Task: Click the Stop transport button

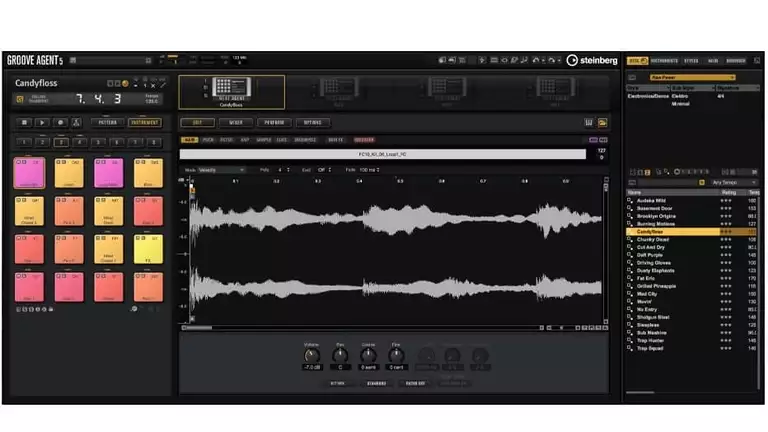Action: [22, 122]
